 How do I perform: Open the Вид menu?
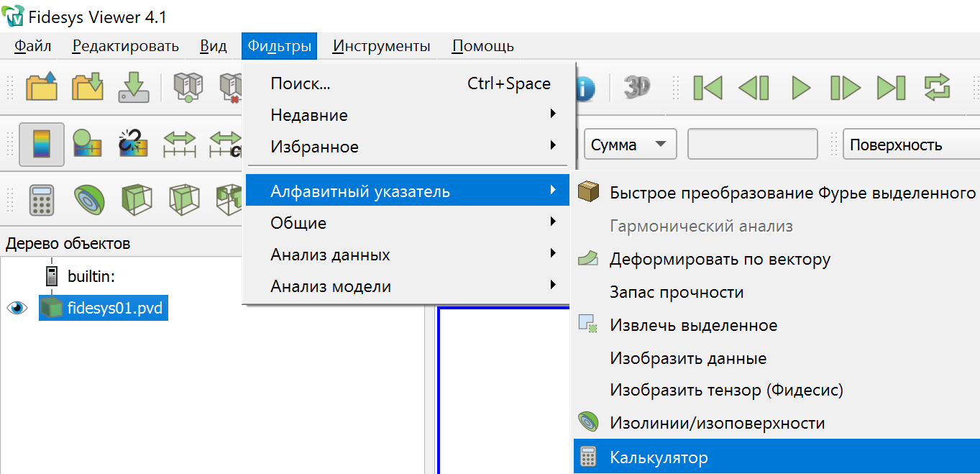[214, 47]
